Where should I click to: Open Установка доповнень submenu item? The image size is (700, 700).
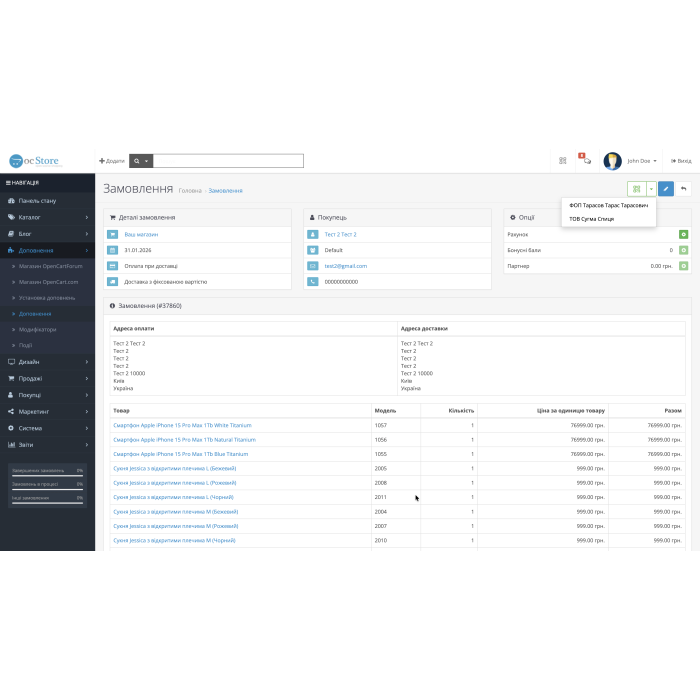[47, 298]
